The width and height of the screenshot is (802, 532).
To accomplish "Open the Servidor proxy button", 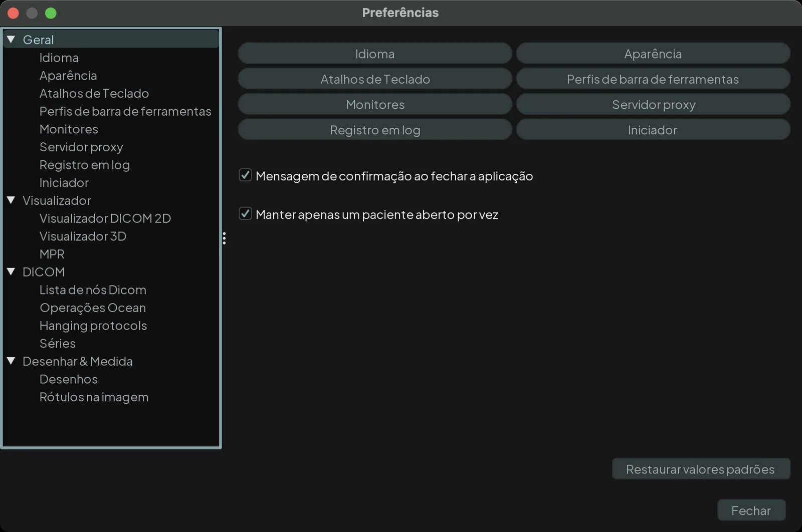I will click(x=653, y=104).
